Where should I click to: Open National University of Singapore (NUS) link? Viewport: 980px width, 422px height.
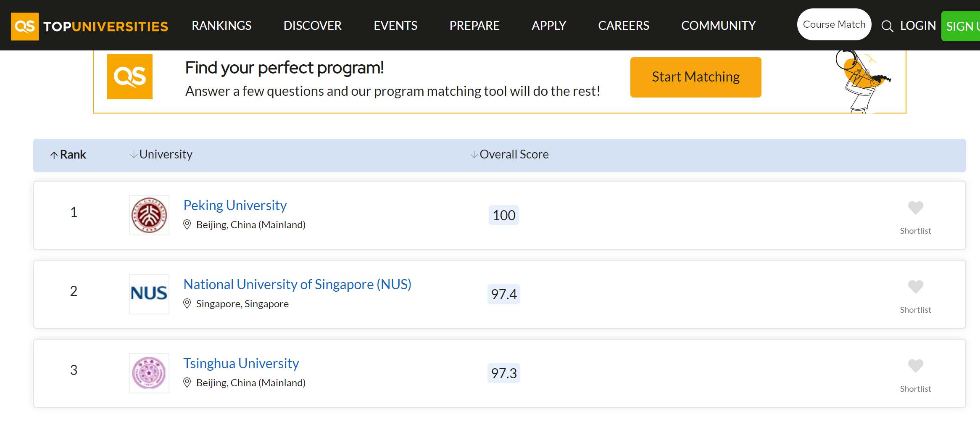298,285
